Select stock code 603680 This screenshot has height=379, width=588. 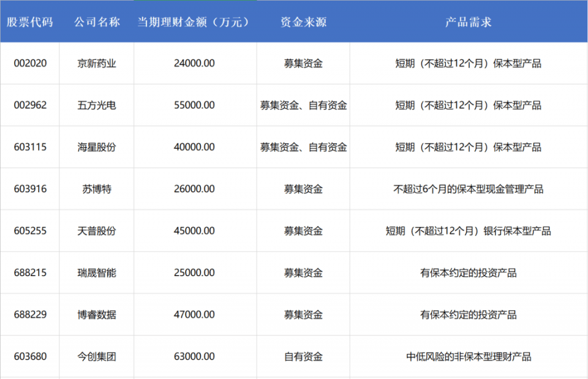point(30,356)
